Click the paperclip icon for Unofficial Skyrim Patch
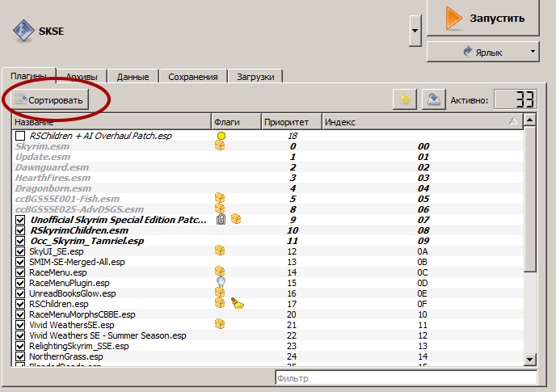The image size is (556, 392). tap(221, 220)
